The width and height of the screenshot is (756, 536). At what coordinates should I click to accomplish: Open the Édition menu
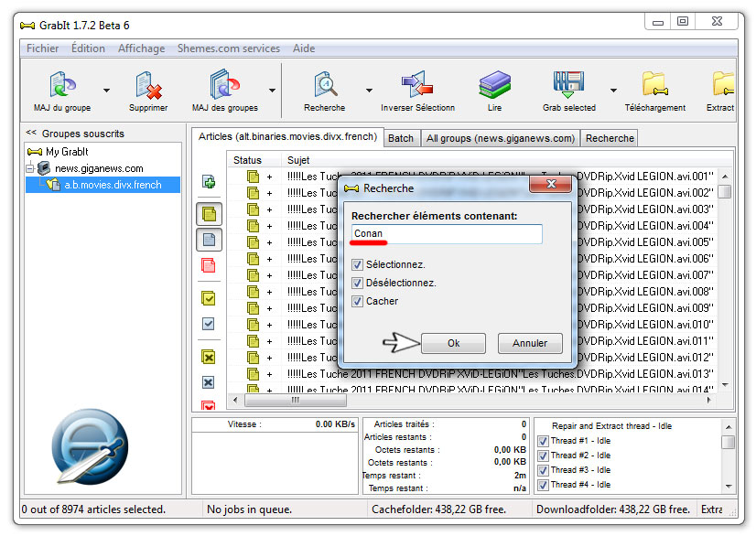click(x=88, y=48)
